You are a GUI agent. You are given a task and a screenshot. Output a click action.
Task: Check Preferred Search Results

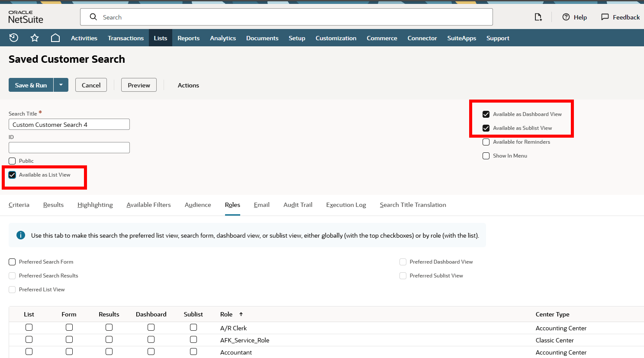pos(12,276)
